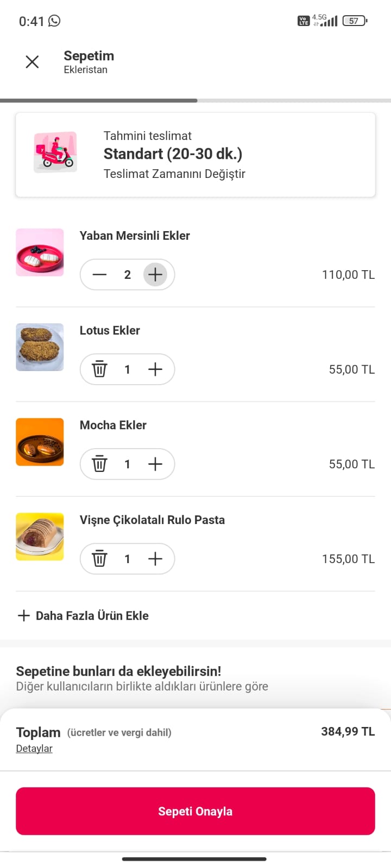Viewport: 391px width, 868px height.
Task: Change delivery time via Teslimat Zamanını Değiştir
Action: point(174,174)
